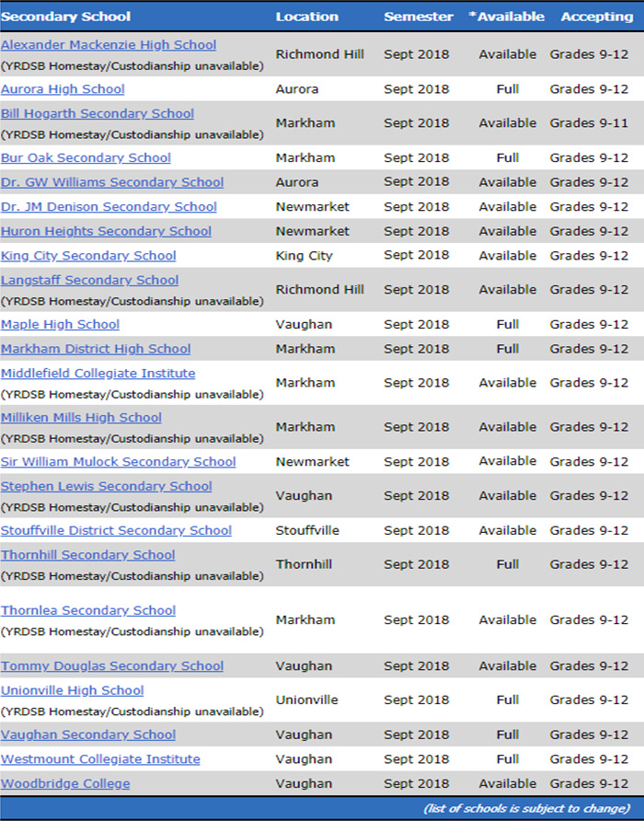Open Bill Hogarth Secondary School page

(98, 114)
